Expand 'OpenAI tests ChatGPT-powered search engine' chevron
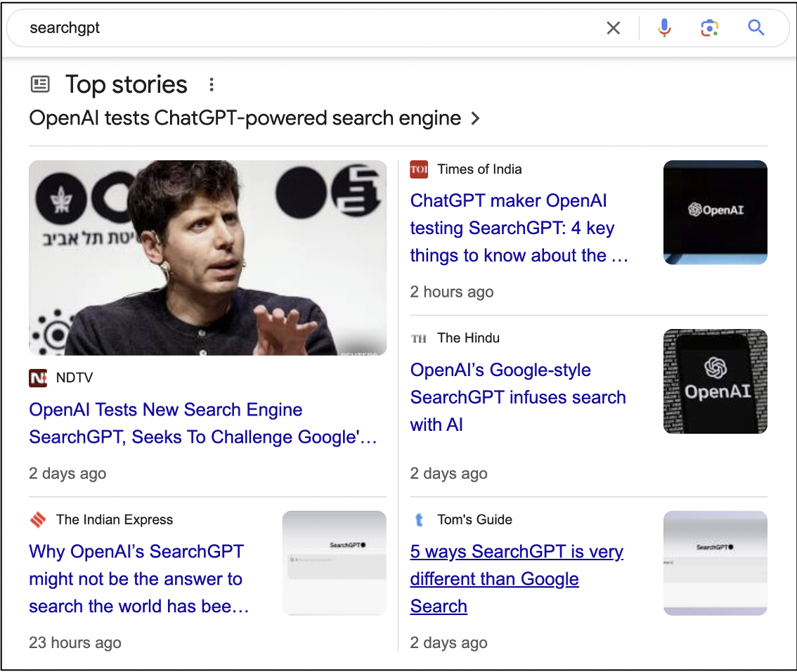This screenshot has height=672, width=797. click(x=475, y=118)
